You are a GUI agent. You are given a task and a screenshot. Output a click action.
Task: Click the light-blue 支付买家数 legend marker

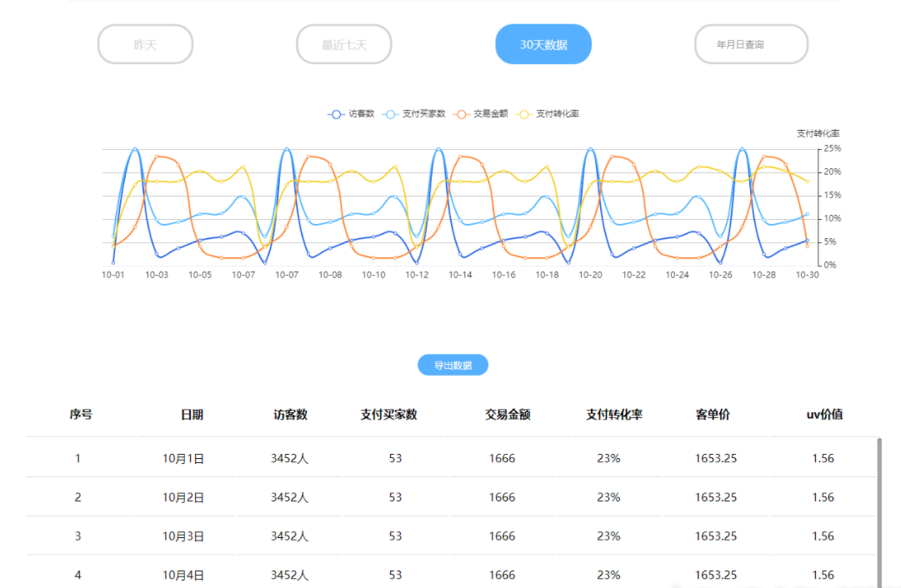[389, 113]
